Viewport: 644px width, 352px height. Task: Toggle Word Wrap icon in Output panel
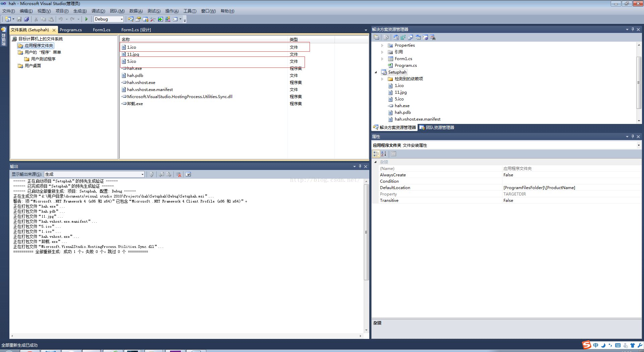point(188,174)
